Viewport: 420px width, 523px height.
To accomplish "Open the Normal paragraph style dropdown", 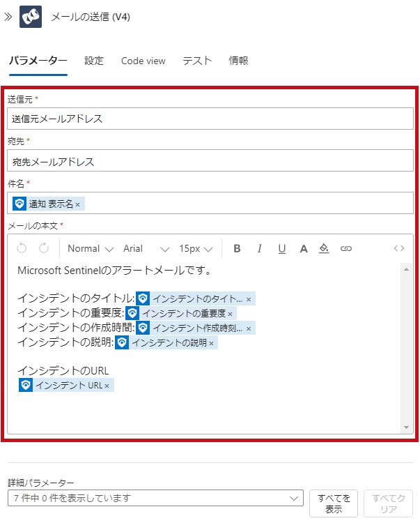I will tap(91, 248).
